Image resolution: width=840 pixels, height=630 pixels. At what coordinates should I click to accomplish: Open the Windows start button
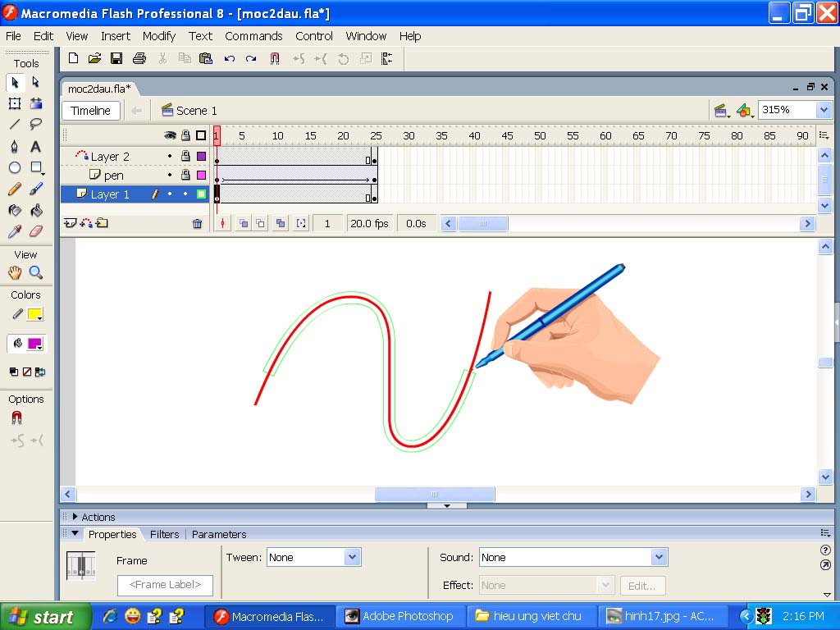pyautogui.click(x=46, y=617)
